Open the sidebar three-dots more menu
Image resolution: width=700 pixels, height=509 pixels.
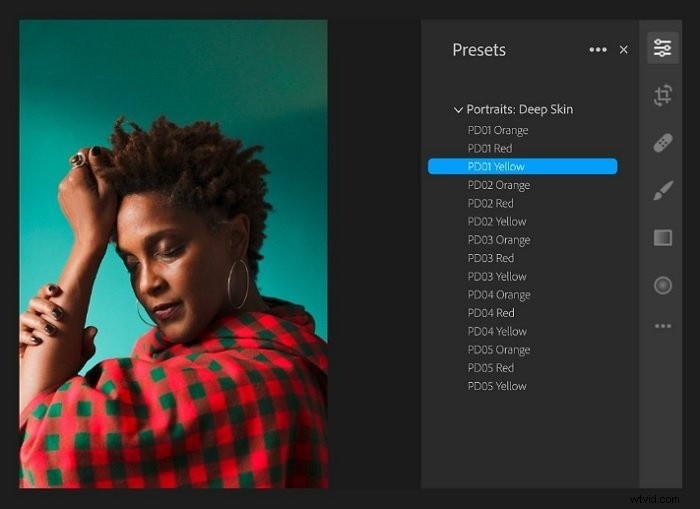(662, 326)
